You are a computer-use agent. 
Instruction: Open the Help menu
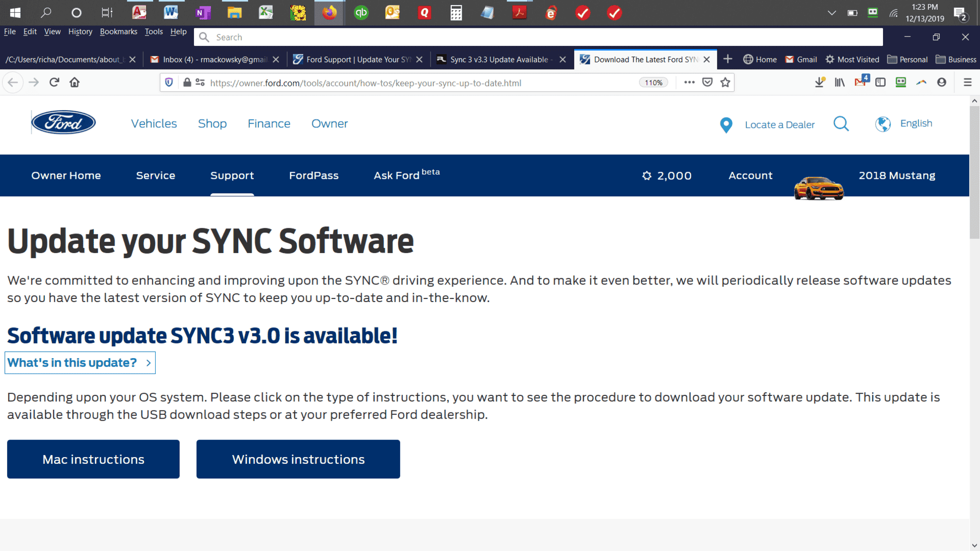(x=178, y=31)
